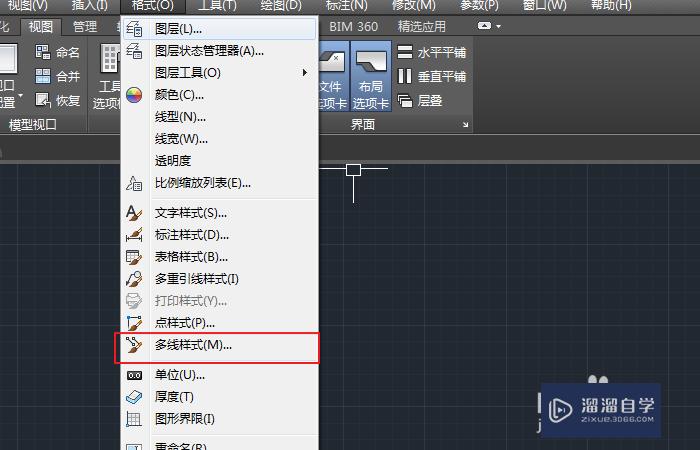Click the layer icon beside 图层(L)

(134, 29)
